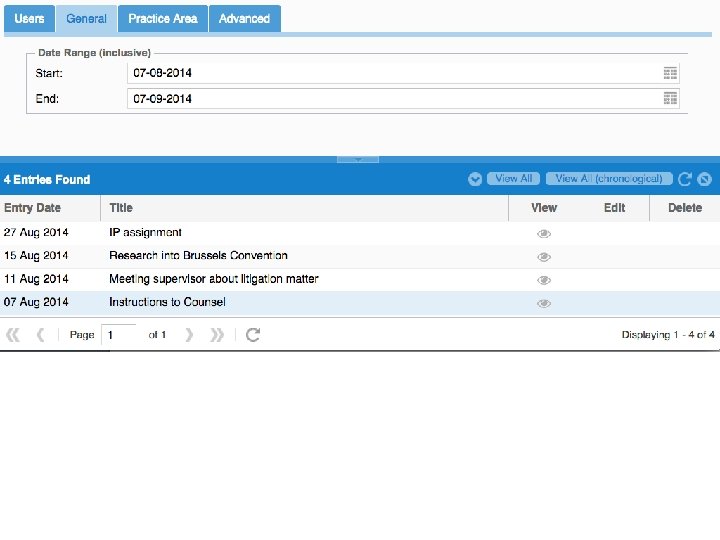Refresh results using header refresh icon
Screen dimensions: 720x540
[684, 179]
